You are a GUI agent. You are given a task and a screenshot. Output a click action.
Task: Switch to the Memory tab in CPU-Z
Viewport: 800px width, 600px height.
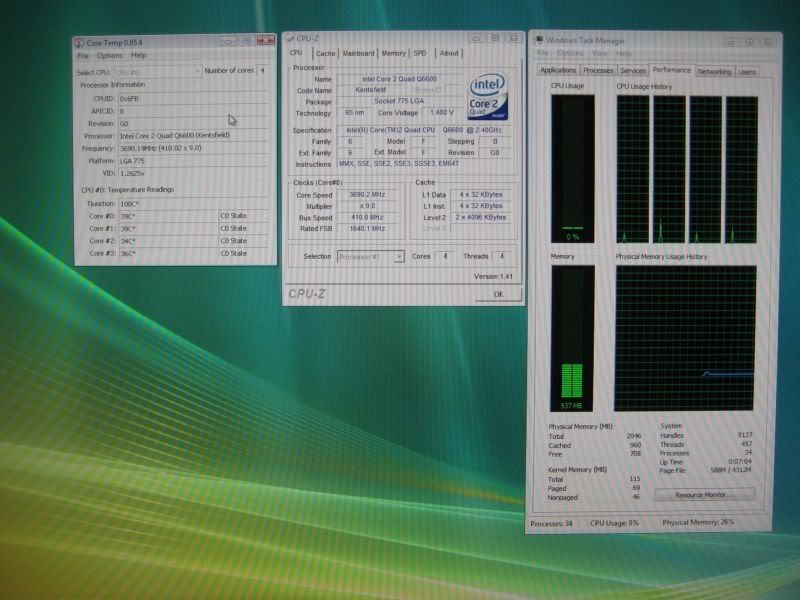click(x=393, y=53)
